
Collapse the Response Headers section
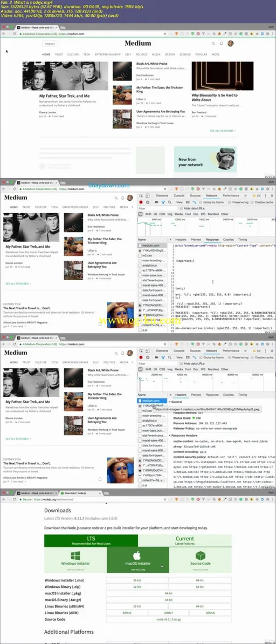[x=170, y=435]
